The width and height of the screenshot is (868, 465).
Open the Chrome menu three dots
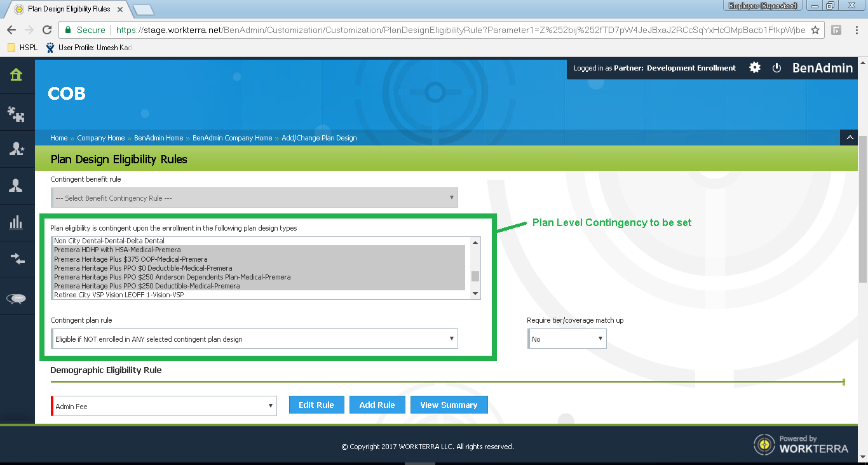click(856, 30)
